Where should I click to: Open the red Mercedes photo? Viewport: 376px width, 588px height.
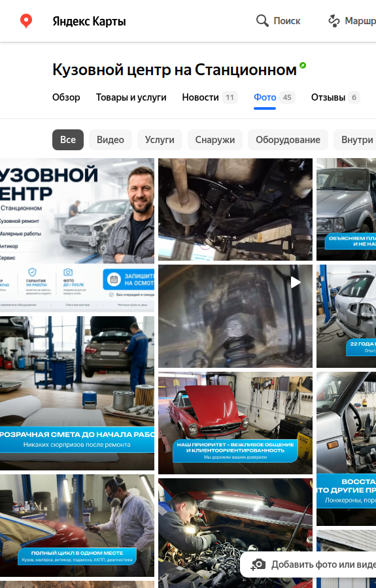coord(235,423)
